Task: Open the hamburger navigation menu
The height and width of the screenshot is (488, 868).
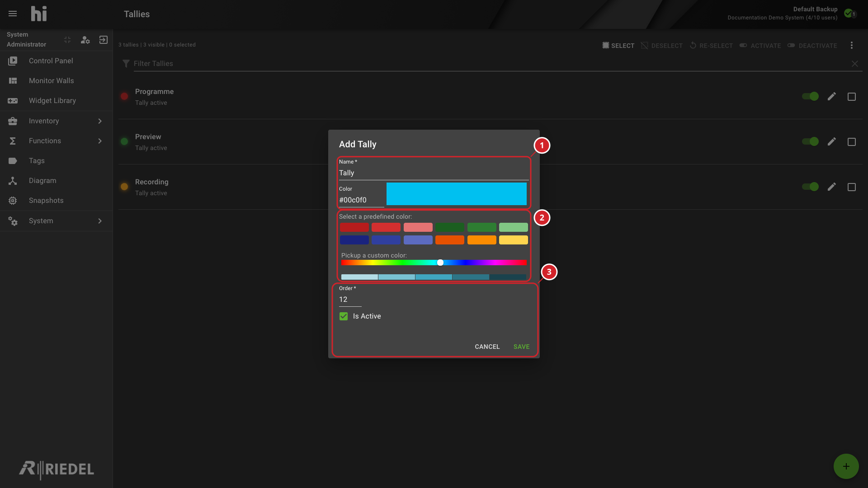Action: (13, 14)
